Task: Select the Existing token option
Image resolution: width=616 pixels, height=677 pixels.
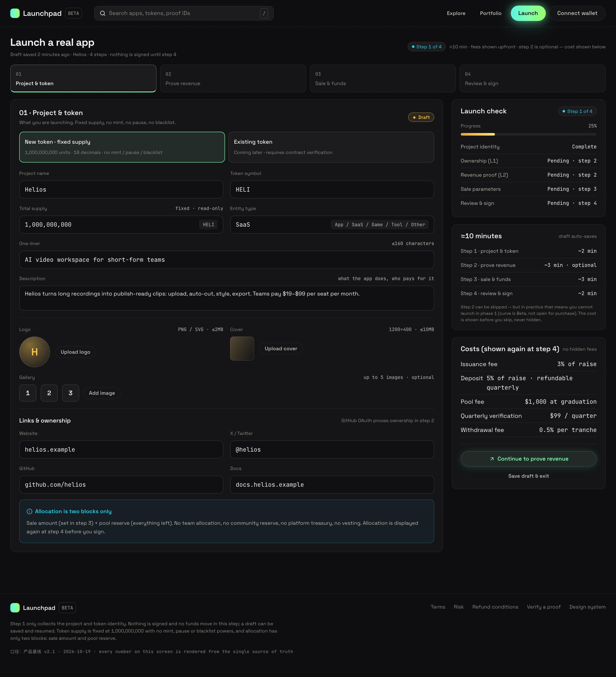Action: 331,147
